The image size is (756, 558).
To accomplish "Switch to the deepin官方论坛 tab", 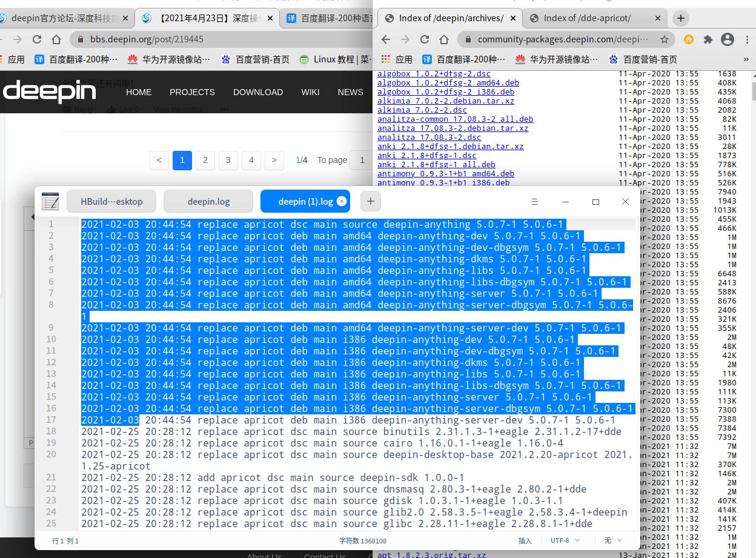I will coord(64,19).
